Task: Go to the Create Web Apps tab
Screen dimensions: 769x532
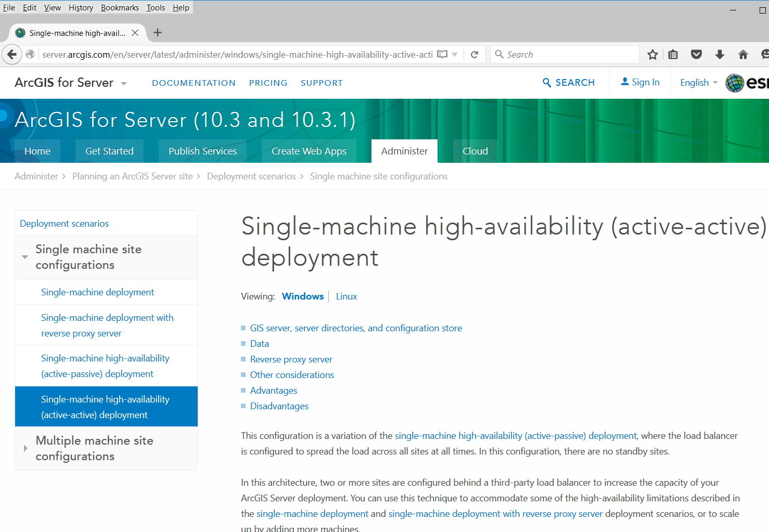Action: click(309, 151)
